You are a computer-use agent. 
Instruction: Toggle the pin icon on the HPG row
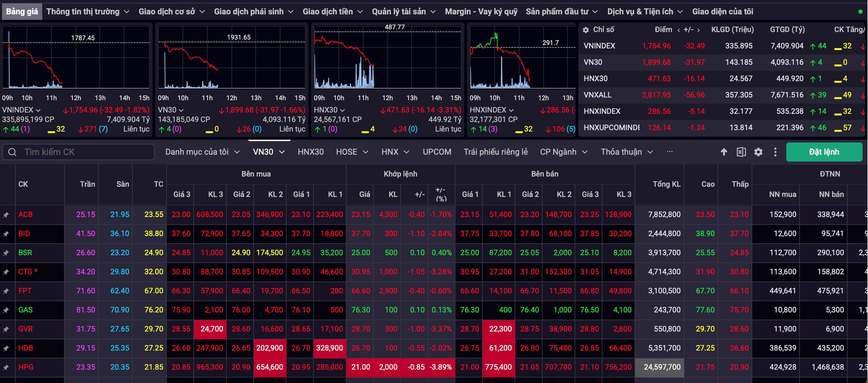click(x=6, y=368)
